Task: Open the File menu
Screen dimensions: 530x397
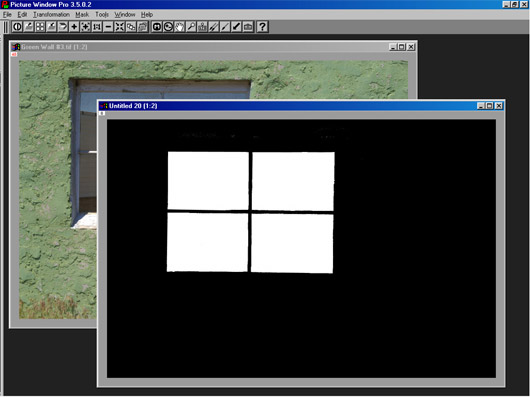Action: point(7,15)
